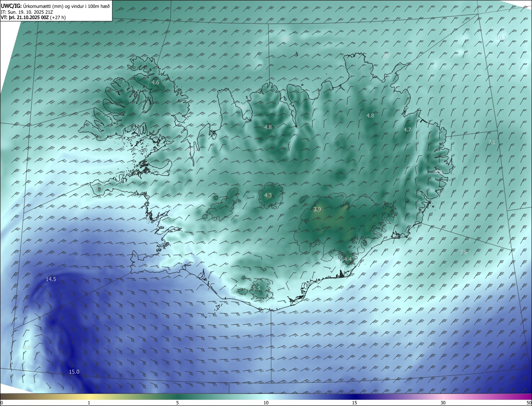Click the 9.8 value label on the map
532x406 pixels.
pos(27,347)
